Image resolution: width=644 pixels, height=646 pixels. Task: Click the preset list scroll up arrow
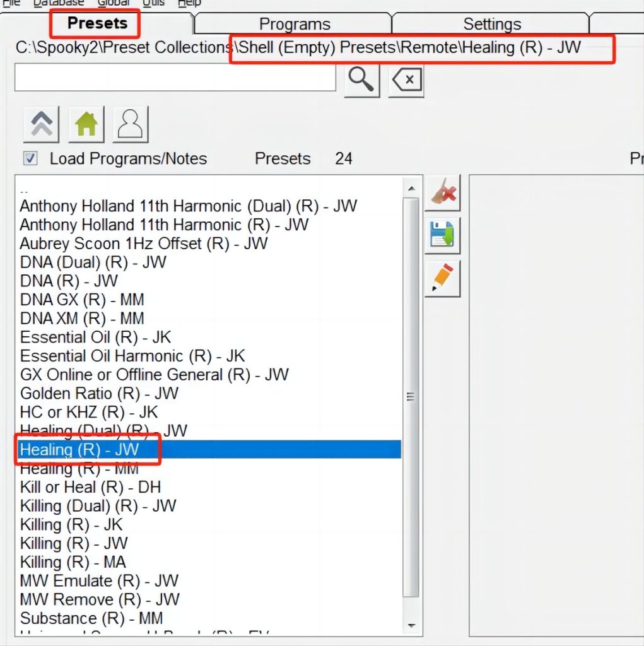coord(411,188)
